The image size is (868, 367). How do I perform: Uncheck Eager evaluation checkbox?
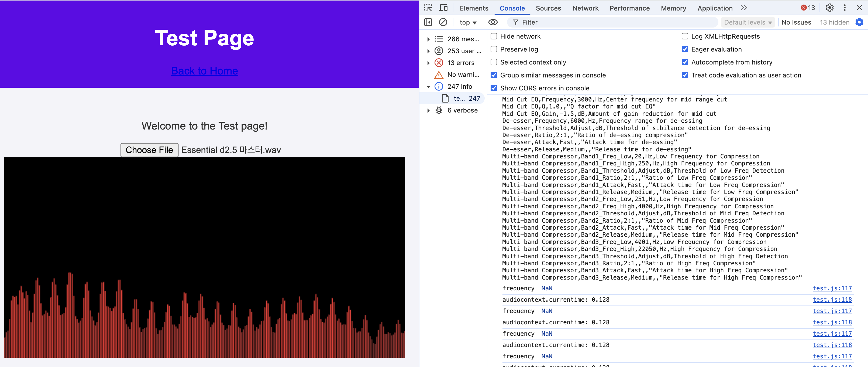[685, 49]
